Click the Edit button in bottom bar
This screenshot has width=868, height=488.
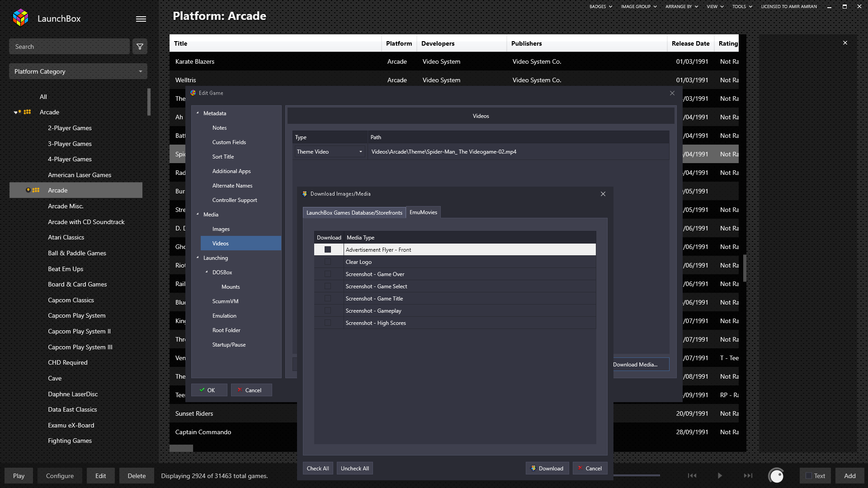point(100,476)
